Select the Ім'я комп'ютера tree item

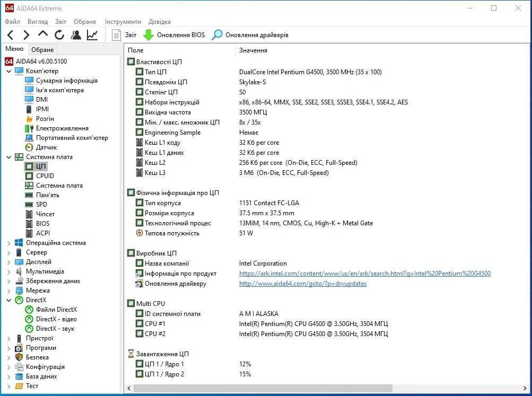[x=60, y=90]
